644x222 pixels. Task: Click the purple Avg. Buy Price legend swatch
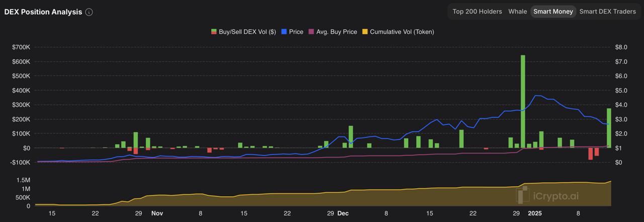point(311,32)
